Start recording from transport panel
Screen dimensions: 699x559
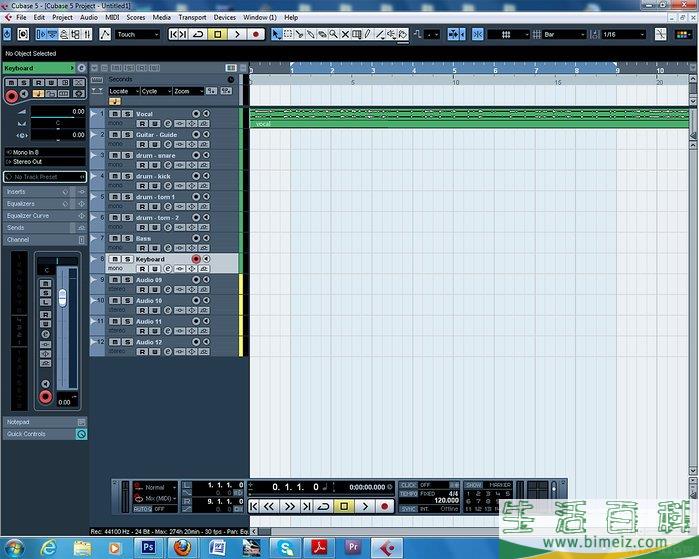click(x=384, y=506)
